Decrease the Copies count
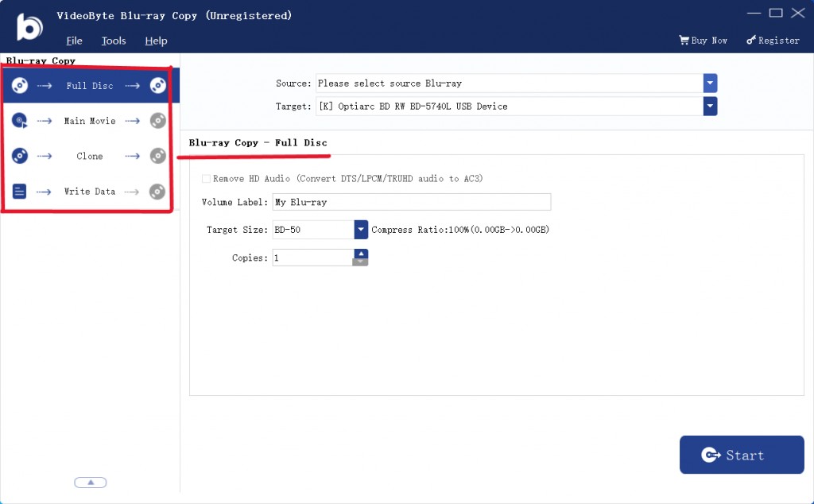 click(361, 262)
